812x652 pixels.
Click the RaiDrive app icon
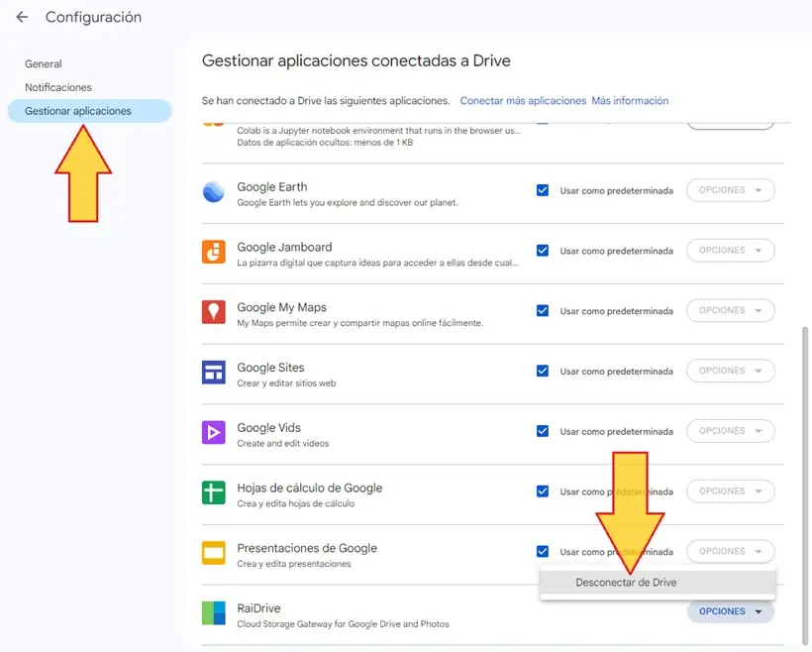(213, 612)
